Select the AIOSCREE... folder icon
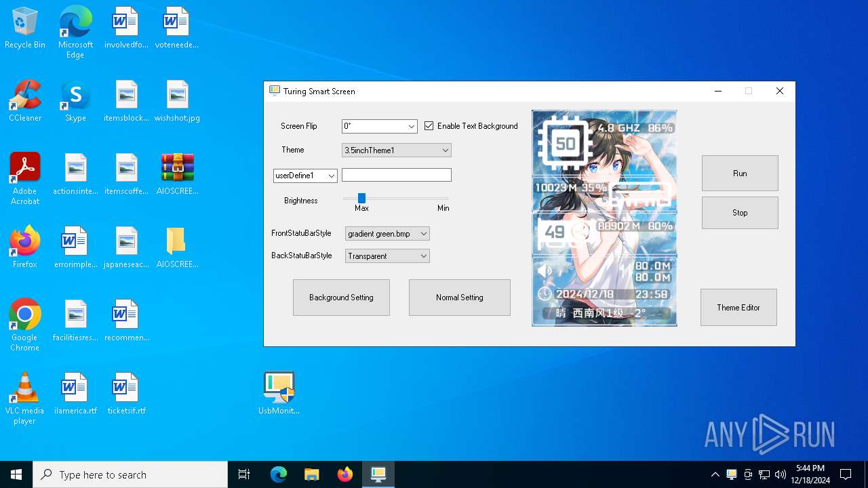The height and width of the screenshot is (488, 868). 177,247
